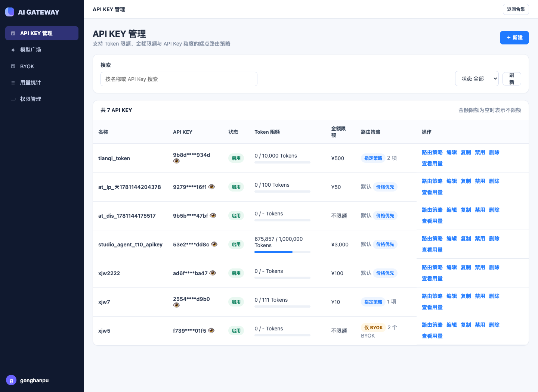This screenshot has height=392, width=538.
Task: Click the 返回合集 button
Action: (x=516, y=9)
